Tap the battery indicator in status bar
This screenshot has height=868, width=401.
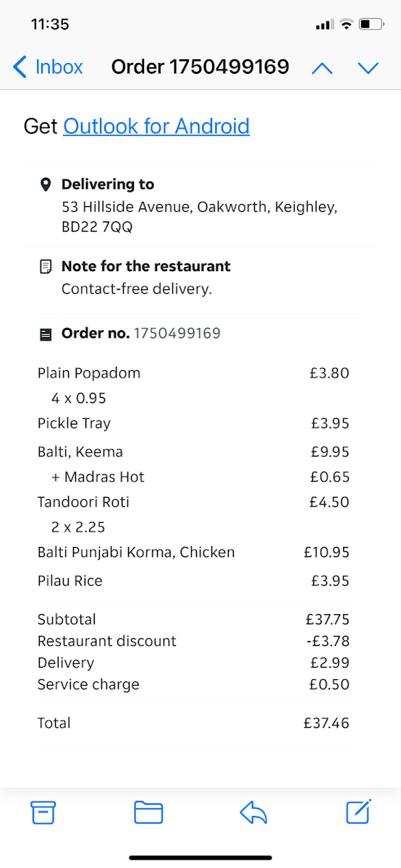coord(371,25)
